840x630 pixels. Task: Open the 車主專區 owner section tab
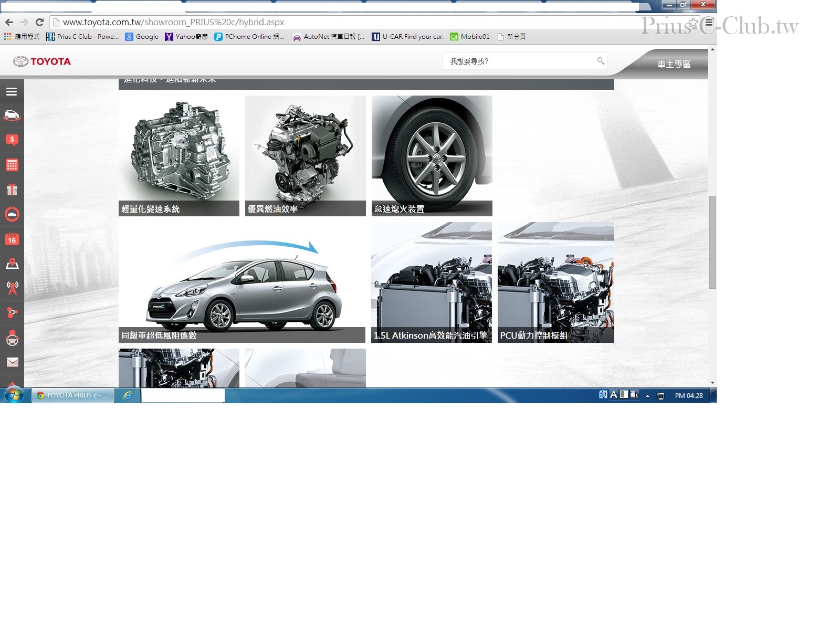[674, 64]
